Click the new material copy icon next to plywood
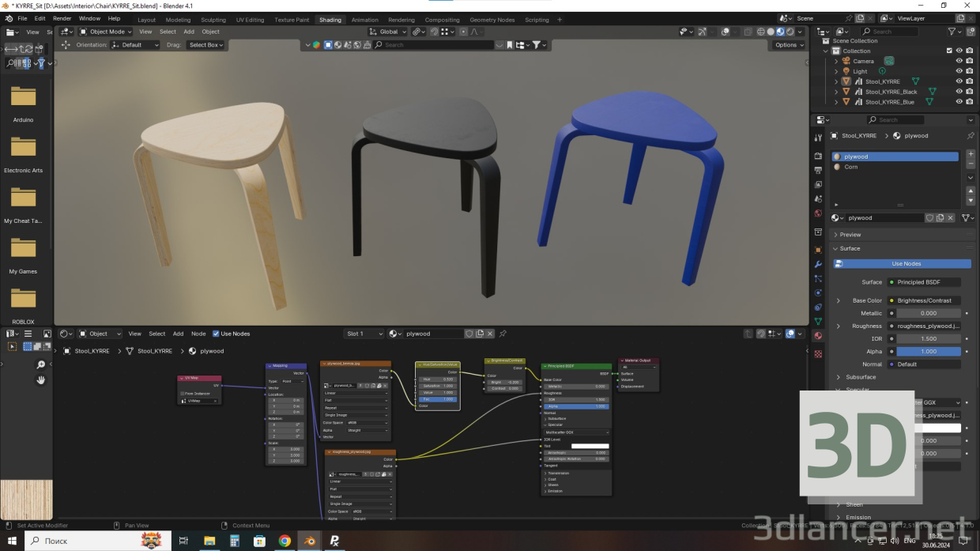Viewport: 980px width, 551px height. coord(940,217)
